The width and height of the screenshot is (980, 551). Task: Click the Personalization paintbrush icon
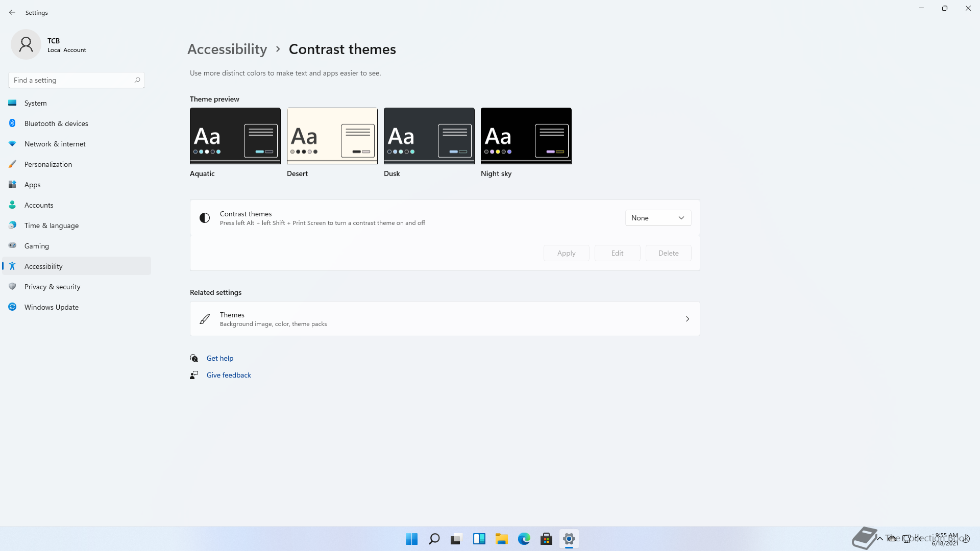12,164
